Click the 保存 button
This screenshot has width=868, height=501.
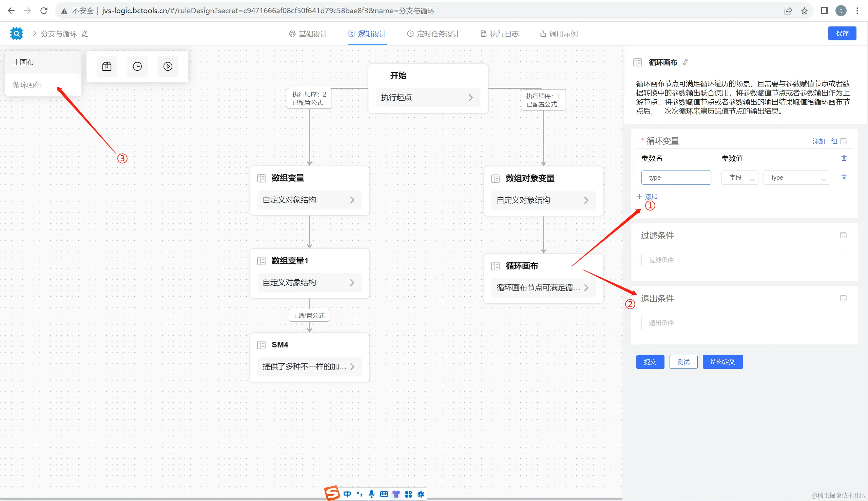click(x=842, y=33)
